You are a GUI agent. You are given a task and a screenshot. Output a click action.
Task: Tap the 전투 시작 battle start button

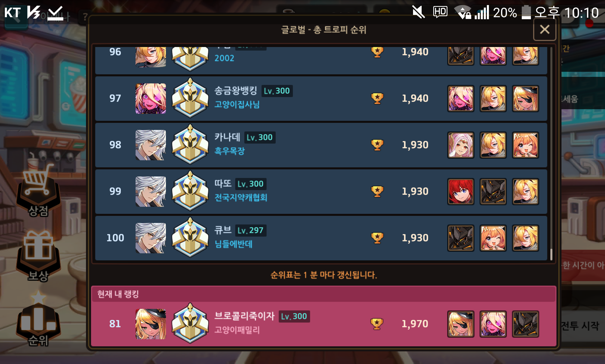pos(582,326)
